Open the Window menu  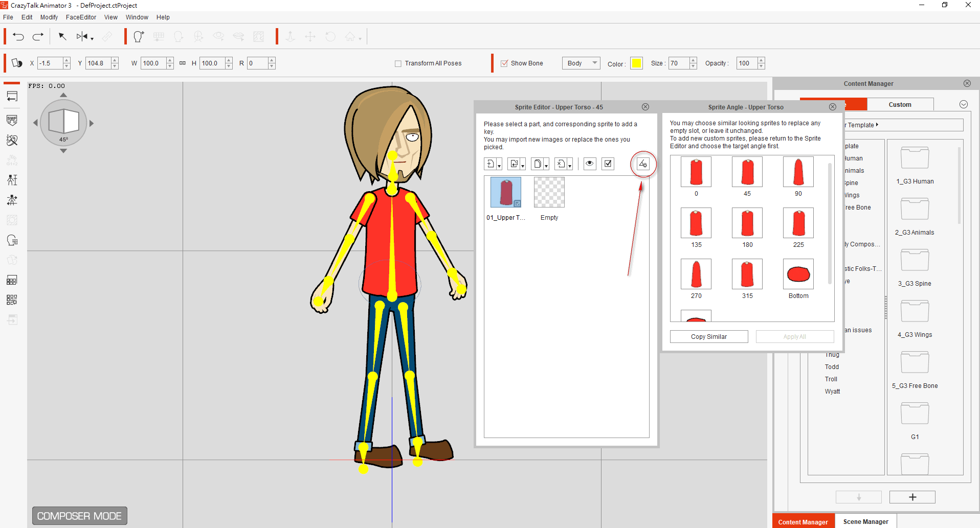[x=137, y=17]
